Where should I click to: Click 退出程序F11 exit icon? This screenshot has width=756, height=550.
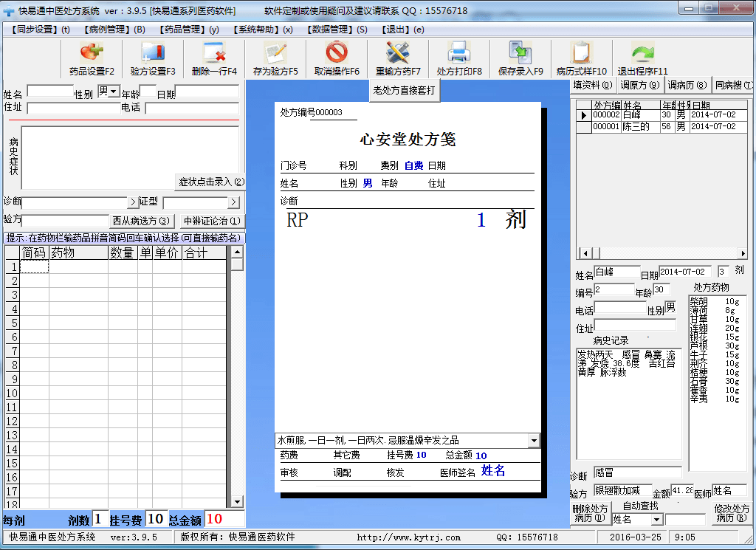coord(643,58)
